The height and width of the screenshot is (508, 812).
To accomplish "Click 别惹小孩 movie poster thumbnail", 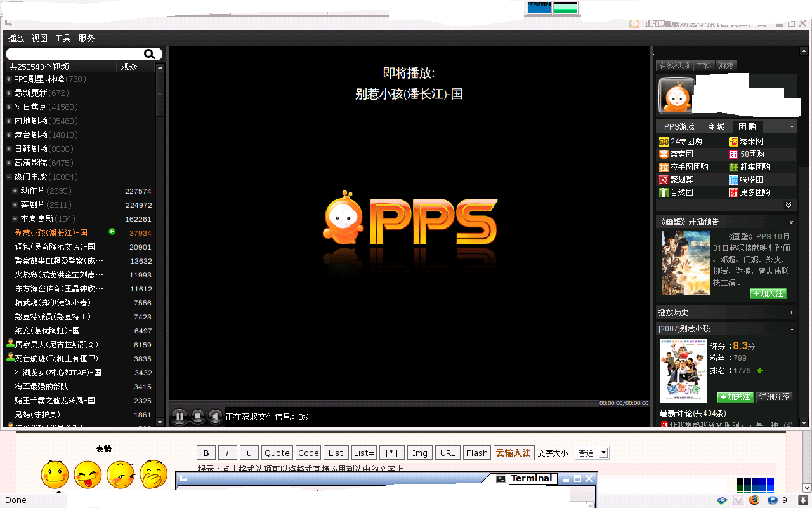I will [x=683, y=371].
